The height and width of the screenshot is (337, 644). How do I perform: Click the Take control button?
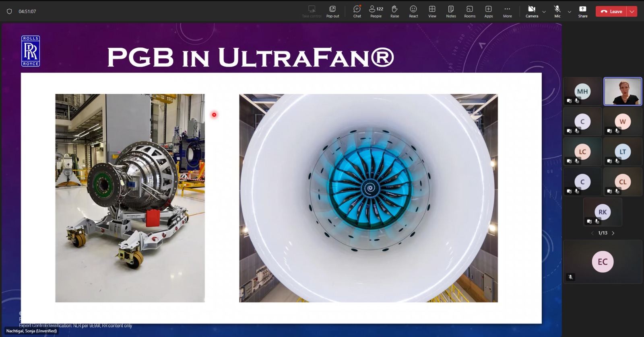312,11
